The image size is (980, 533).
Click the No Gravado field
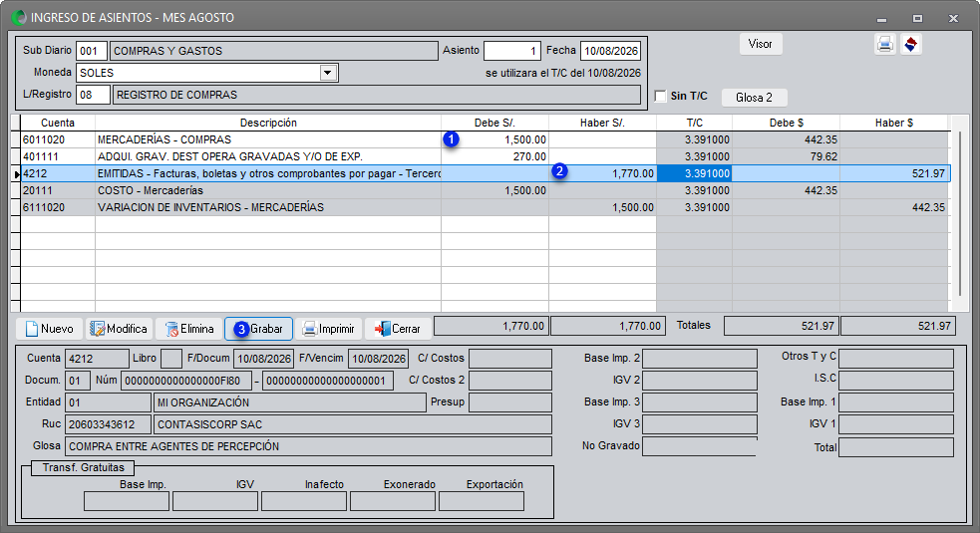(x=700, y=446)
